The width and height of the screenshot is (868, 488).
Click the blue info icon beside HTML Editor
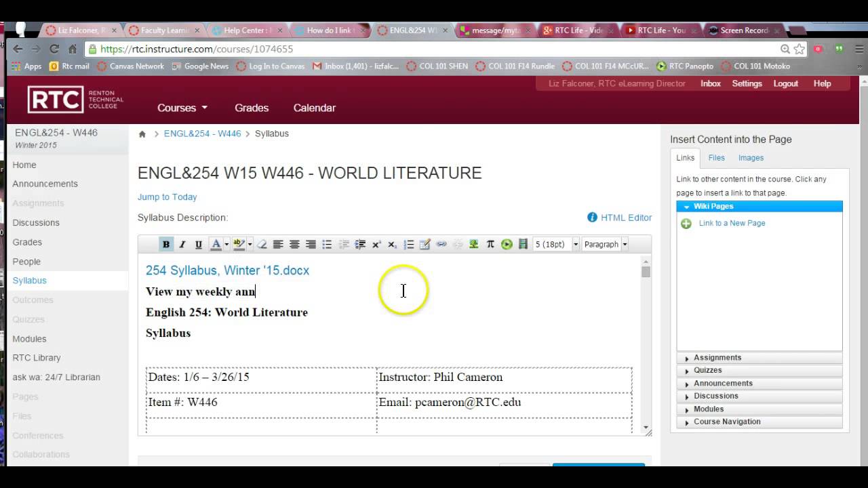point(592,218)
